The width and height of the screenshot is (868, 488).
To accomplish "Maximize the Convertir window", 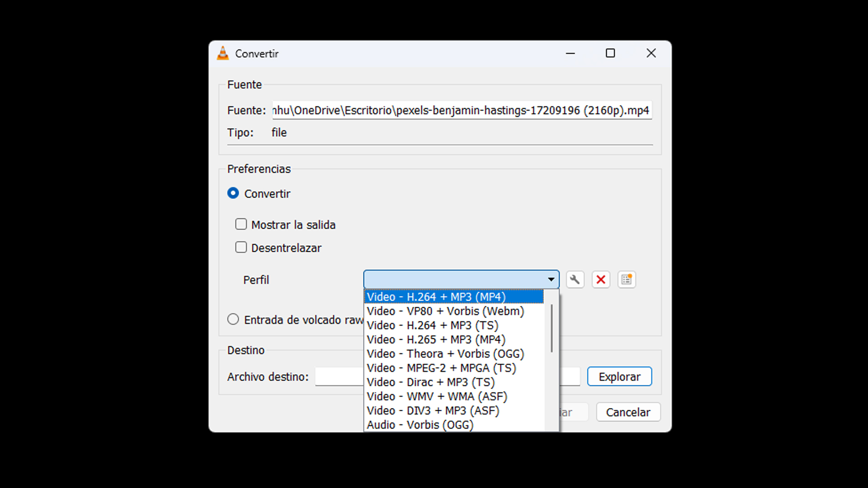I will [x=610, y=53].
